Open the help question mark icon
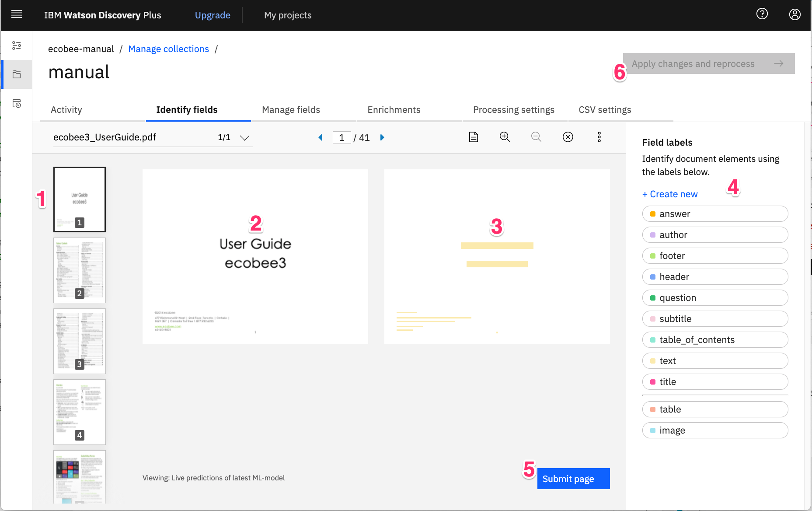812x511 pixels. click(762, 14)
